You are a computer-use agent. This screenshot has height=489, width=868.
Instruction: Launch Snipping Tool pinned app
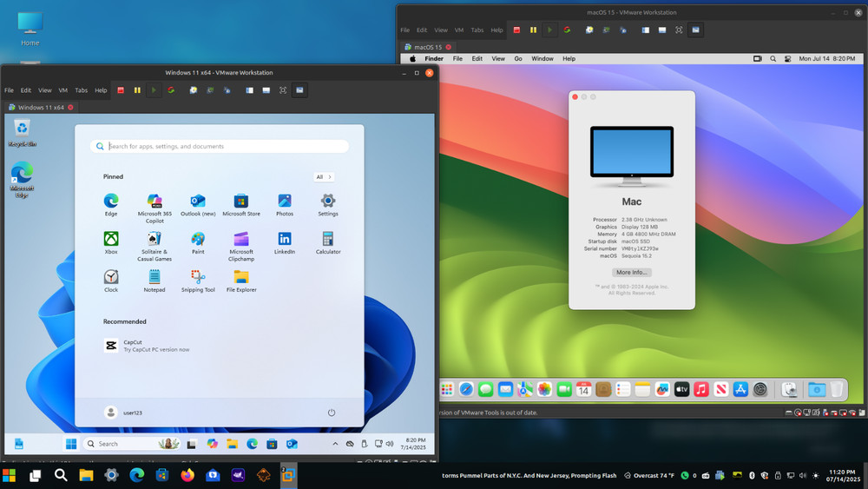(198, 281)
